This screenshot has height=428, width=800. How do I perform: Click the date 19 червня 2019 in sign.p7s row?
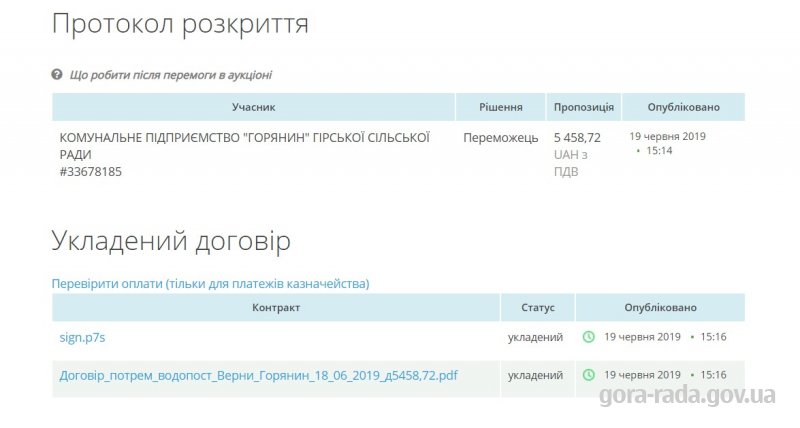[642, 337]
